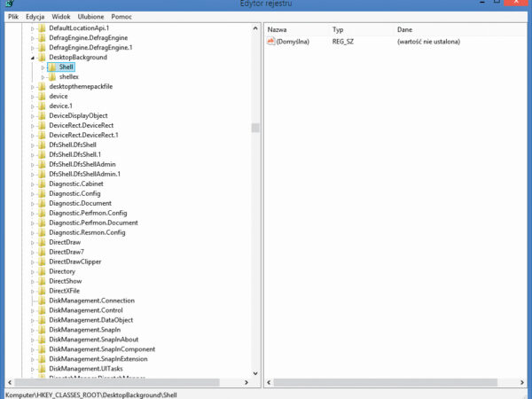The image size is (532, 399).
Task: Open the Widok menu
Action: (61, 17)
